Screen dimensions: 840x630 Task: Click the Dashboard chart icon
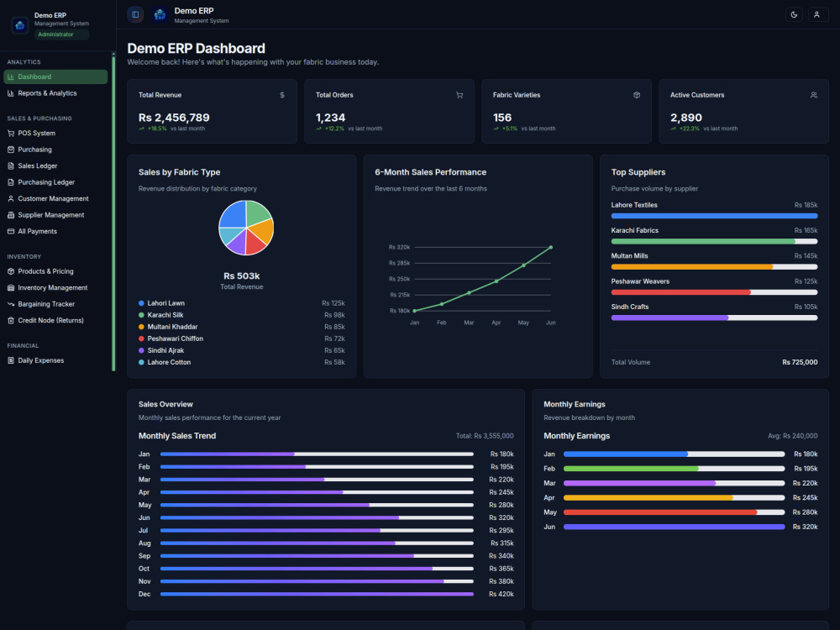click(x=11, y=76)
